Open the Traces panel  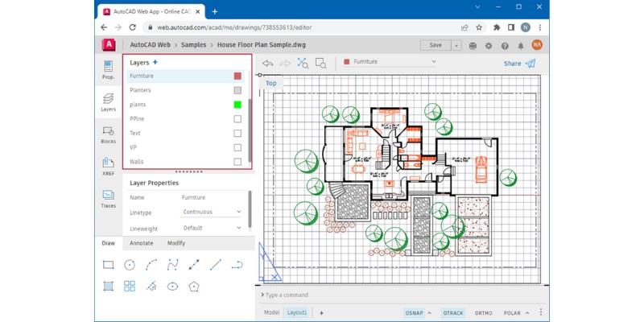[x=109, y=198]
